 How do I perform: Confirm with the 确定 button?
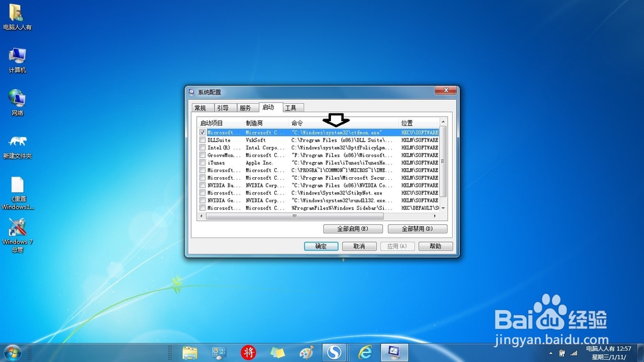[x=321, y=246]
